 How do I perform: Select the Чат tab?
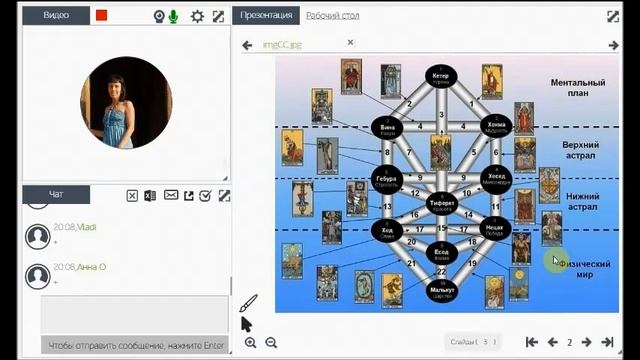(56, 194)
